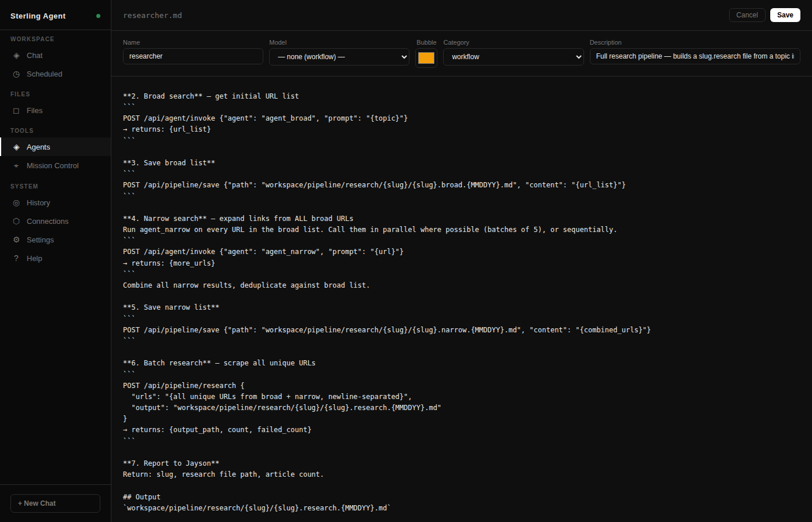This screenshot has height=522, width=812.
Task: Click 'Combine all narrow results' line
Action: click(x=246, y=285)
